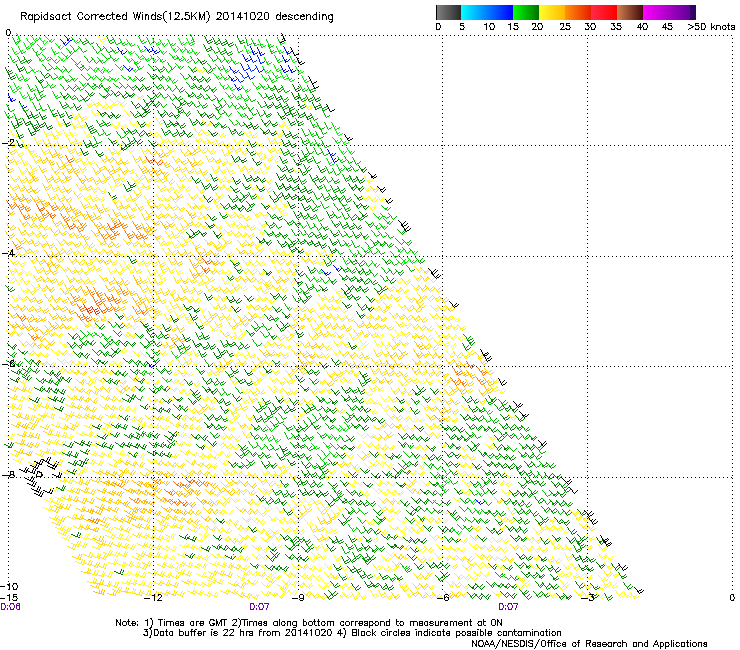
Task: Click the note 'Black circles indicate possible contamination'
Action: point(456,633)
